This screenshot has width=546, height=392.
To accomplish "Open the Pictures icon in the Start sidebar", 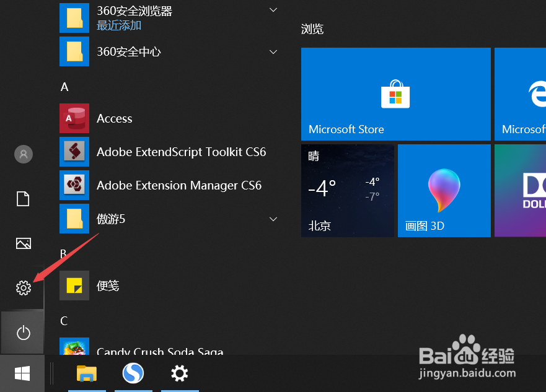I will tap(23, 243).
